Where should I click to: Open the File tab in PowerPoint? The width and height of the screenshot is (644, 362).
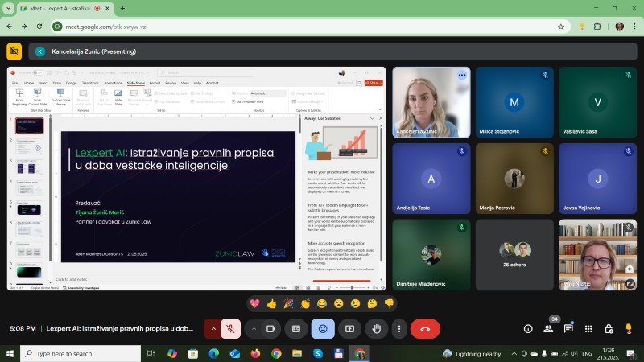pos(14,83)
